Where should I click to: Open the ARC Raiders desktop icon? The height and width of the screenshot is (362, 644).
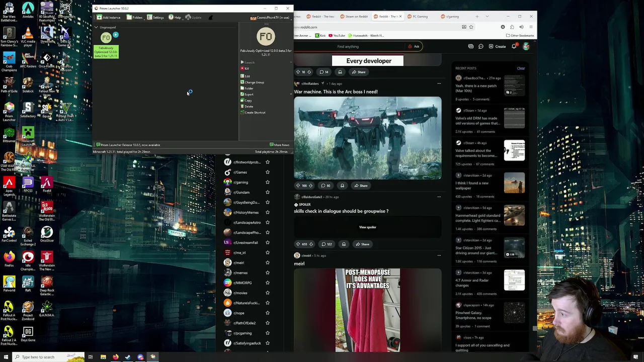click(28, 60)
